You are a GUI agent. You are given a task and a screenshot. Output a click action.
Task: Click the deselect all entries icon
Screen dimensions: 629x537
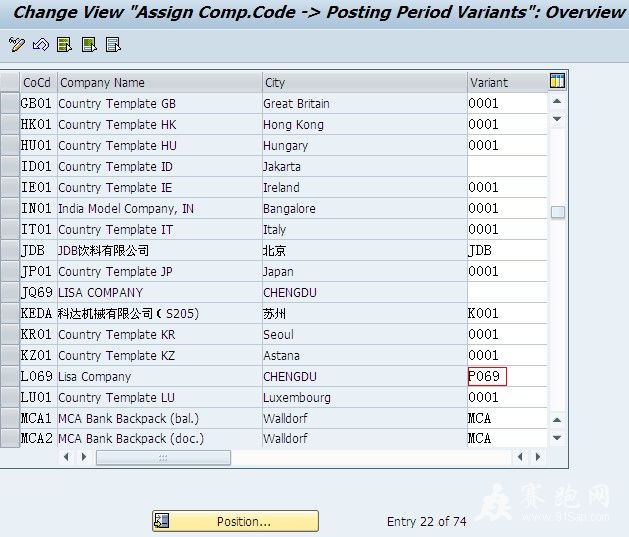[113, 45]
